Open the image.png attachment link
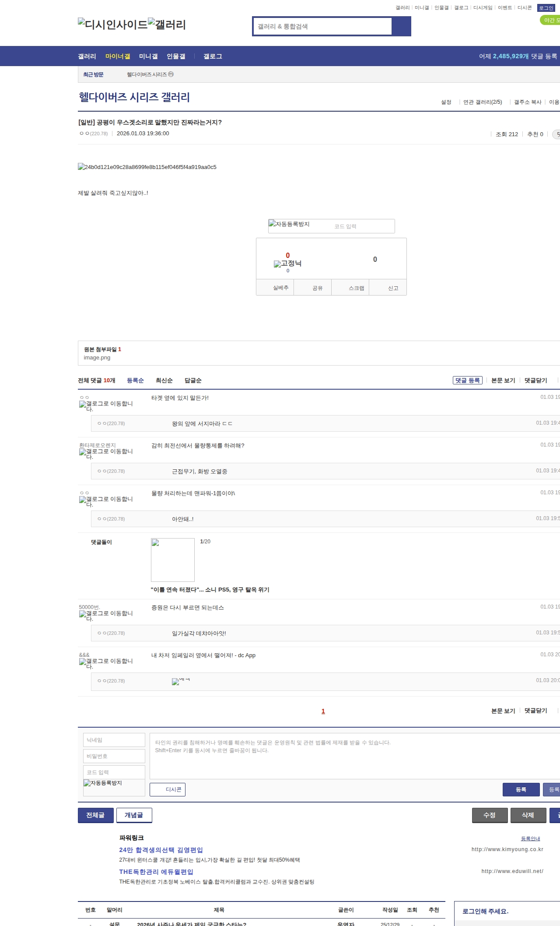560x926 pixels. [97, 358]
